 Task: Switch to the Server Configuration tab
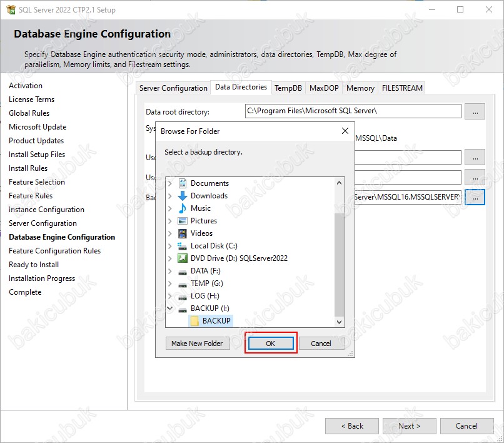(x=173, y=88)
